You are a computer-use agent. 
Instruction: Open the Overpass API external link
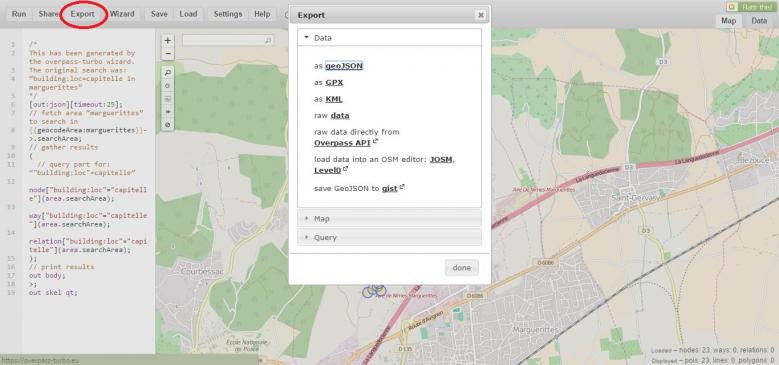click(x=342, y=143)
